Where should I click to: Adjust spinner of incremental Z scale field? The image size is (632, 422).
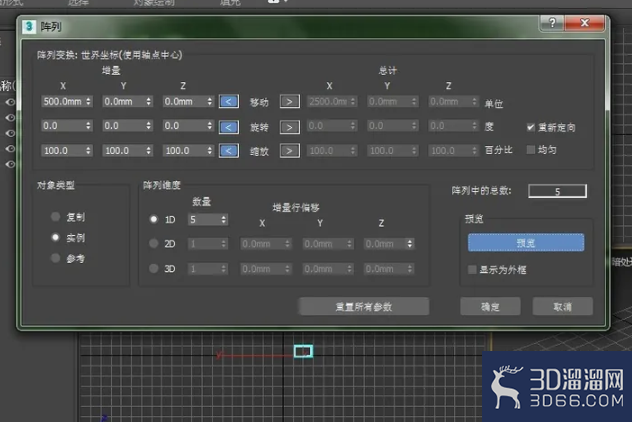click(x=209, y=151)
